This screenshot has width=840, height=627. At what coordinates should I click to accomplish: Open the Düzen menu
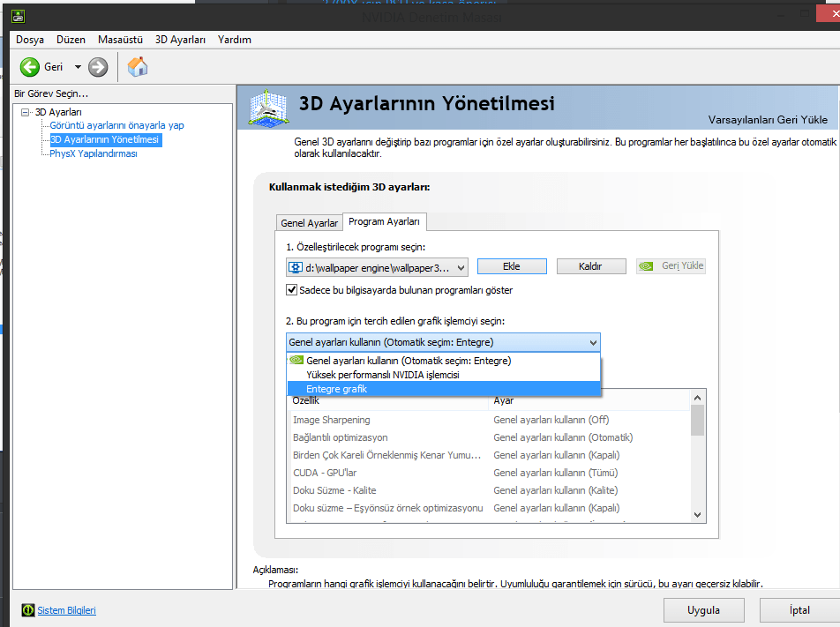(x=71, y=40)
